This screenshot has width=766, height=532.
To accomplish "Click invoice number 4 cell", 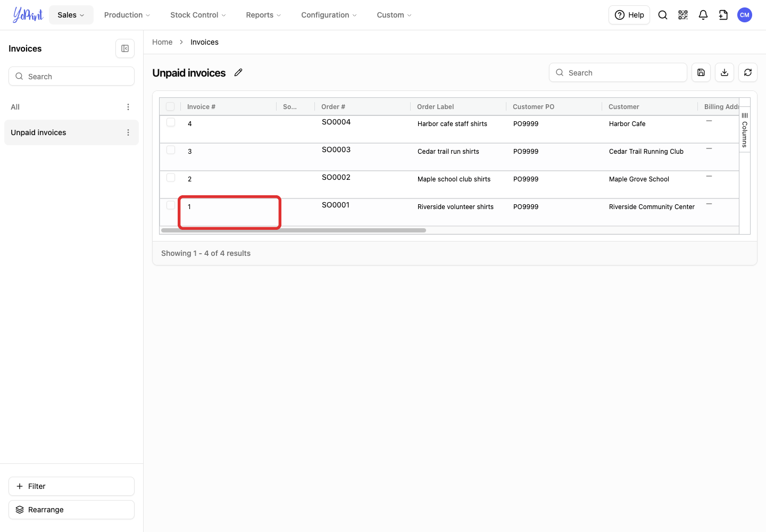I will 229,129.
